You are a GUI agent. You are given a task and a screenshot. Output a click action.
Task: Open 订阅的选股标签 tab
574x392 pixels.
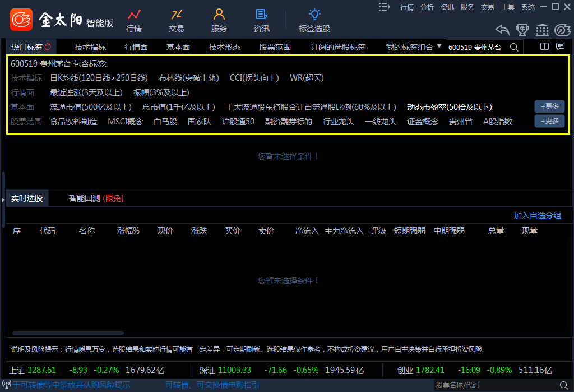click(337, 47)
